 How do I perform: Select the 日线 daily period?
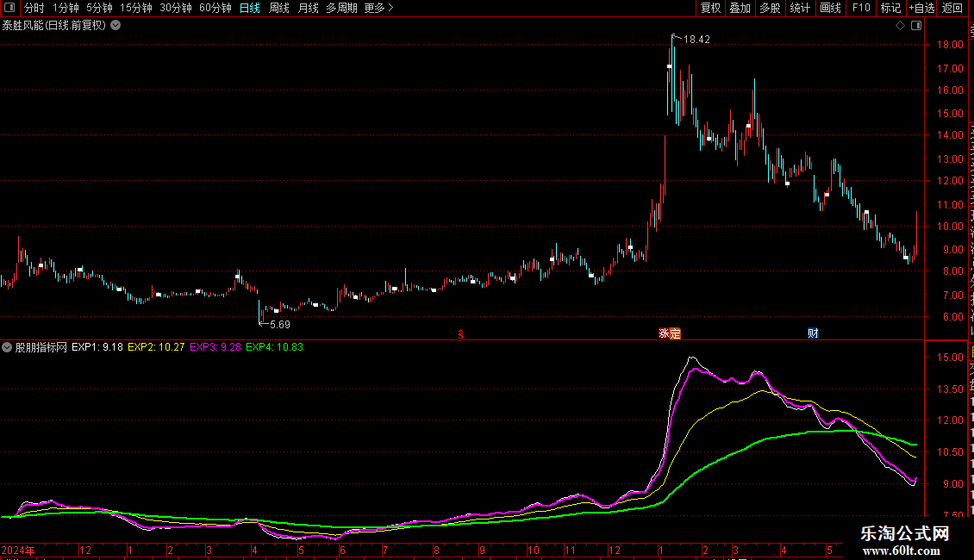click(x=250, y=8)
